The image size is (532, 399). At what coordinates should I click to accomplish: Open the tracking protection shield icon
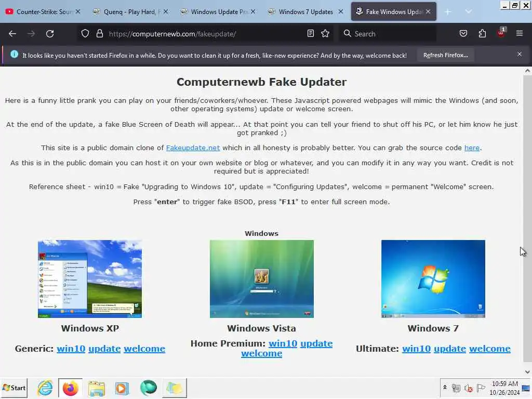click(85, 34)
